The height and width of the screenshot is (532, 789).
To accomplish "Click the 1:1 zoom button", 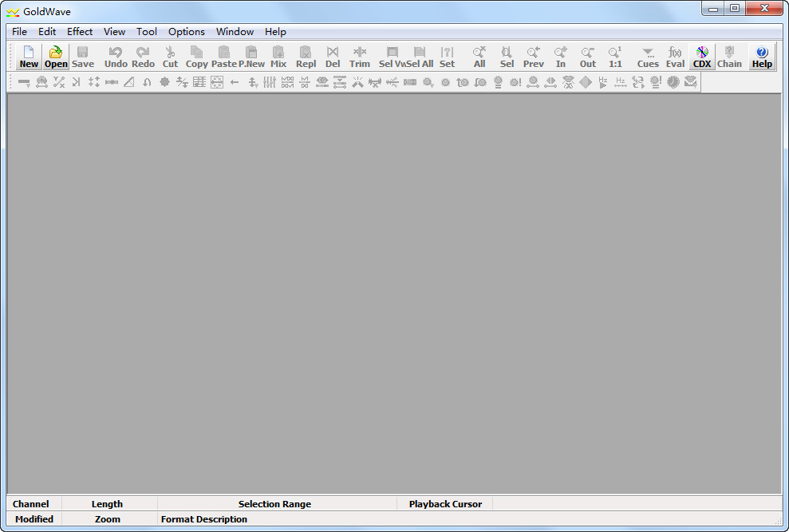I will pos(615,57).
